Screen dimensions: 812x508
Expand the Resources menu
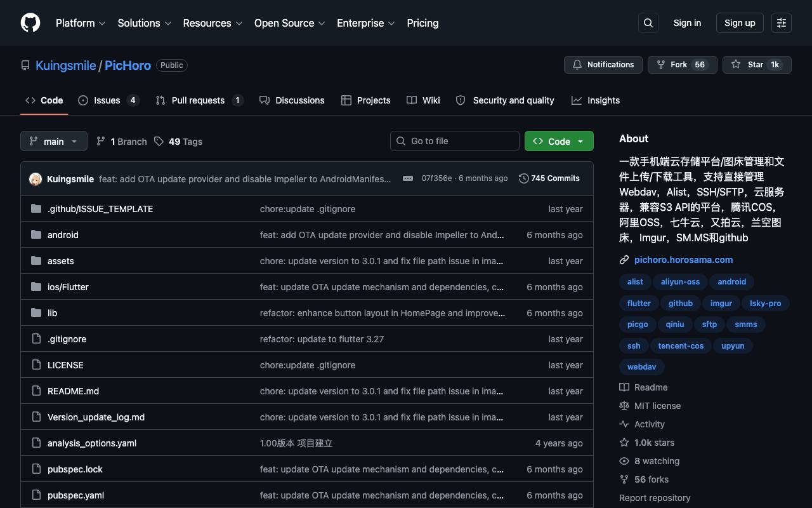213,23
